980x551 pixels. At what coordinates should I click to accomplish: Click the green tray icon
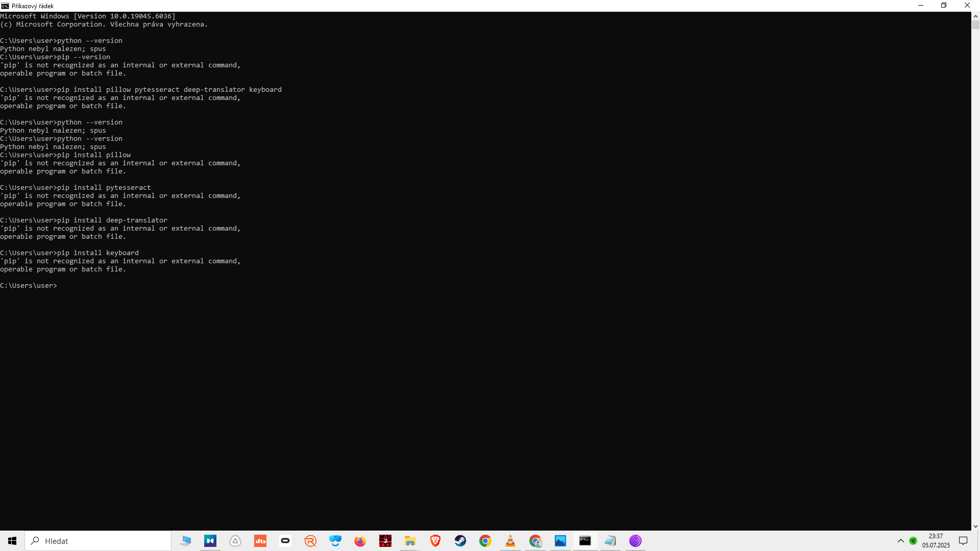[913, 541]
